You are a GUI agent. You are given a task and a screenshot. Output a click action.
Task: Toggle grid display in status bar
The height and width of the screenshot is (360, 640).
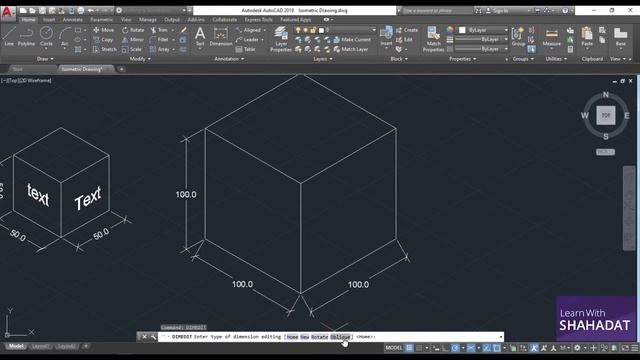click(x=409, y=348)
